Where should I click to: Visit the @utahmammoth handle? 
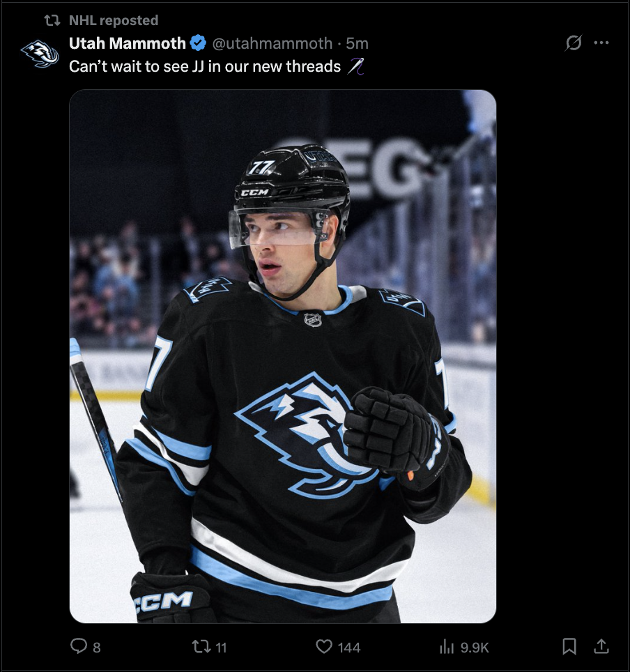tap(272, 43)
